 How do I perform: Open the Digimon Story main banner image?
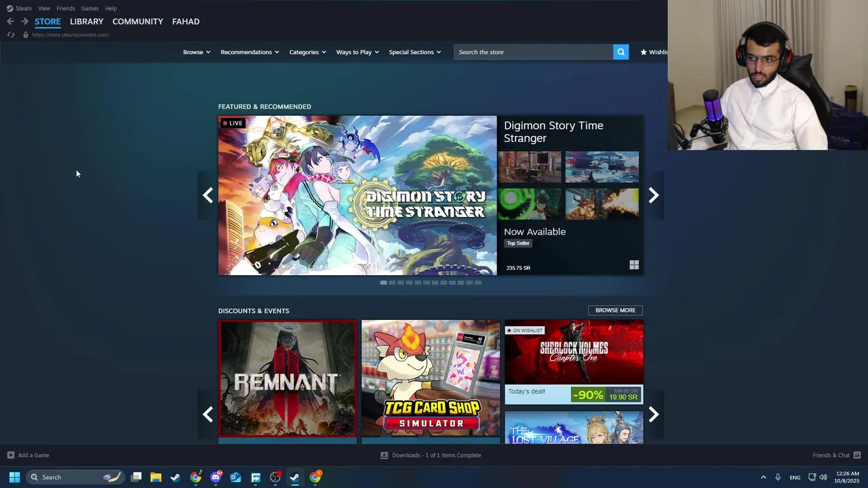[x=357, y=195]
